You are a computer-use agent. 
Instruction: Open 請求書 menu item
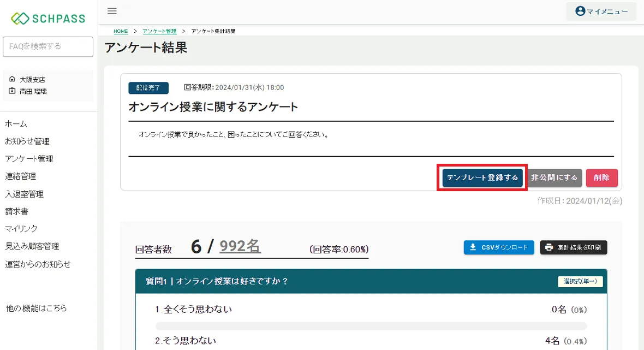coord(16,211)
